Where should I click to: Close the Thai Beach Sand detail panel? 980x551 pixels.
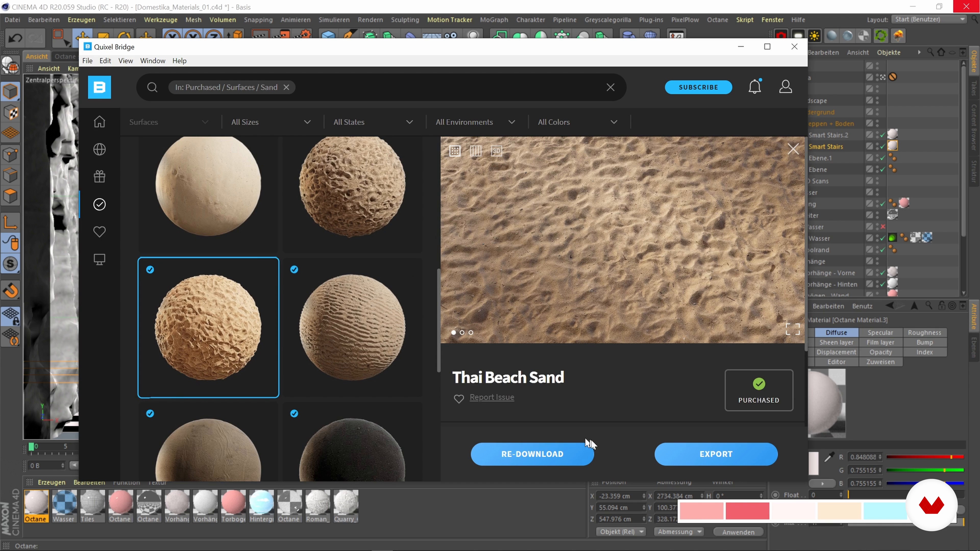click(x=793, y=149)
